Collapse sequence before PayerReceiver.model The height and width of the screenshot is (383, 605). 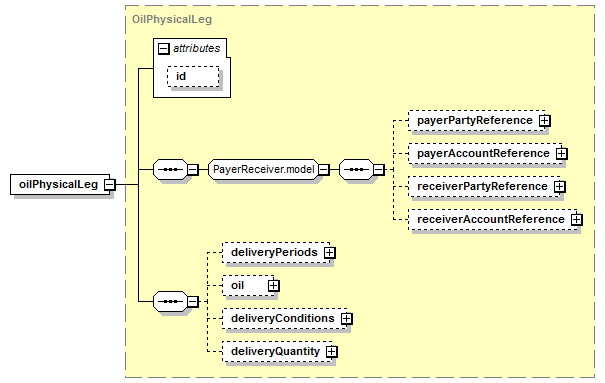[193, 169]
